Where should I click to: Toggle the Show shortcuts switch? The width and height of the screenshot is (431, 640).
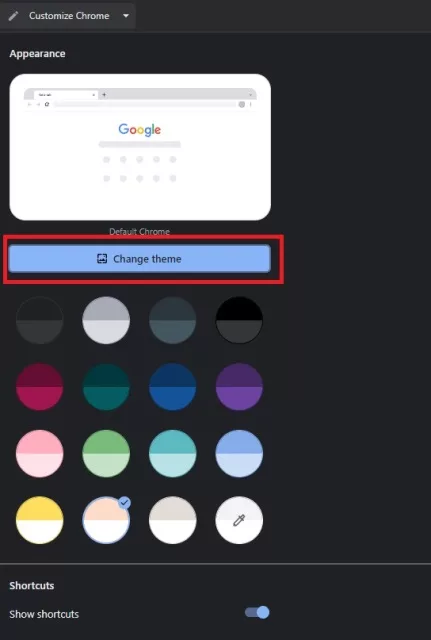point(257,613)
